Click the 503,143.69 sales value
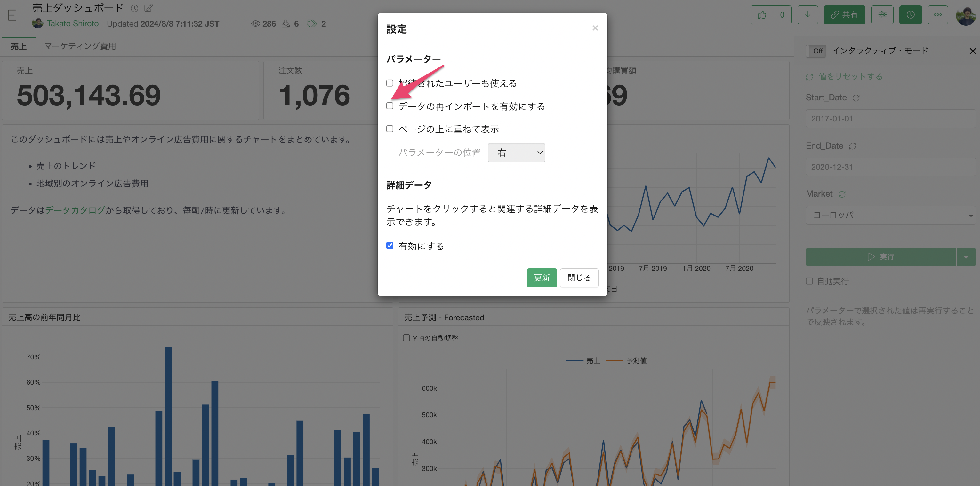Screen dimensions: 980x486 89,95
